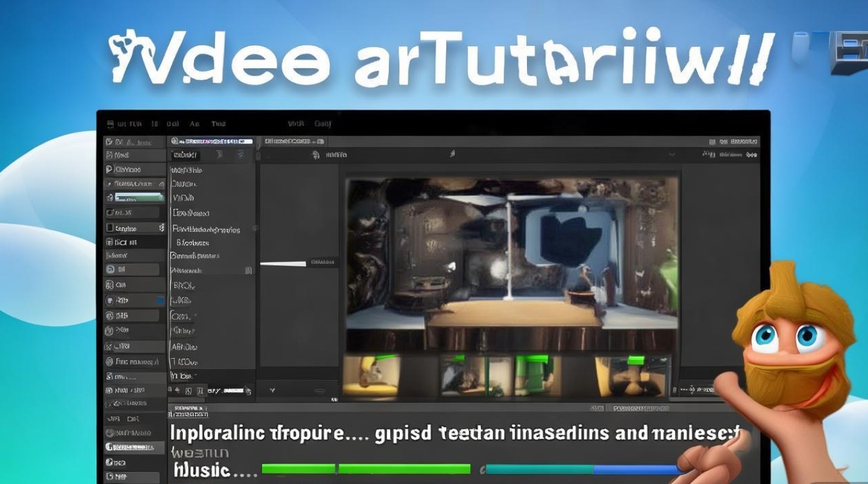Click the large video preview image

512,265
